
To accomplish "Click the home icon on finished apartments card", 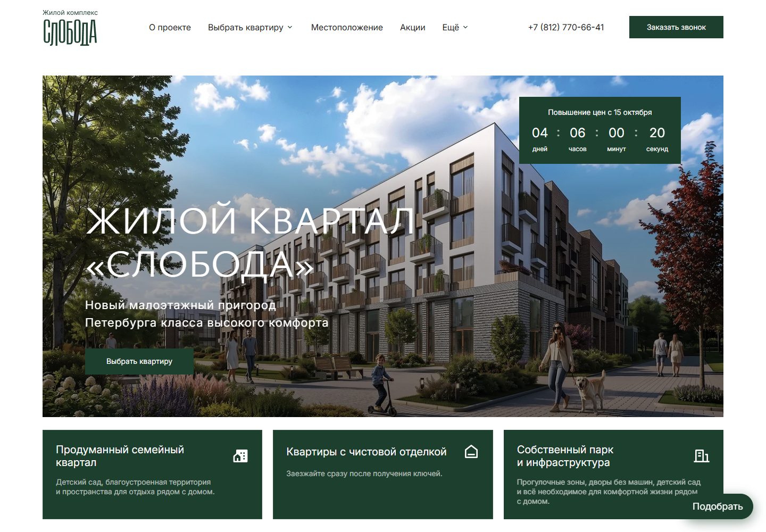I will (x=471, y=452).
